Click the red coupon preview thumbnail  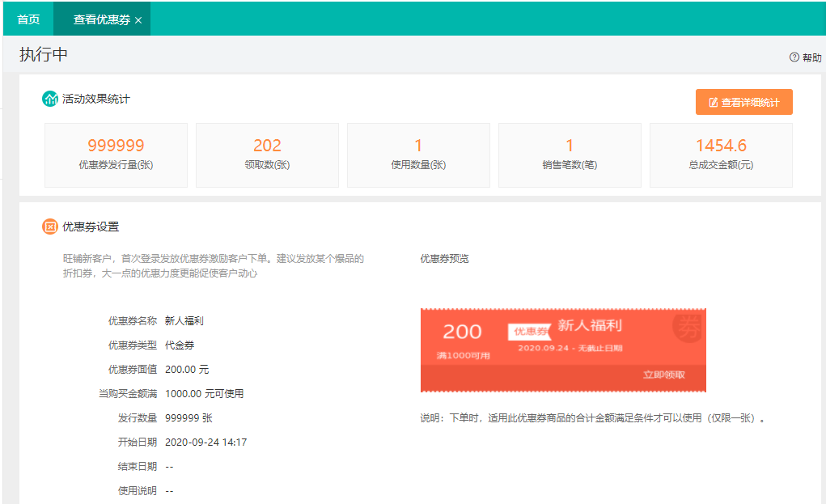pyautogui.click(x=564, y=350)
